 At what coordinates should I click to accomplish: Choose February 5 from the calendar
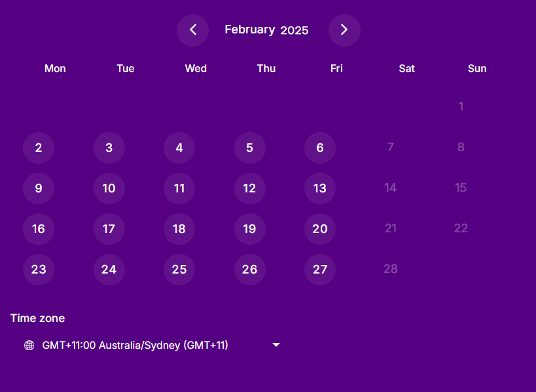tap(249, 148)
